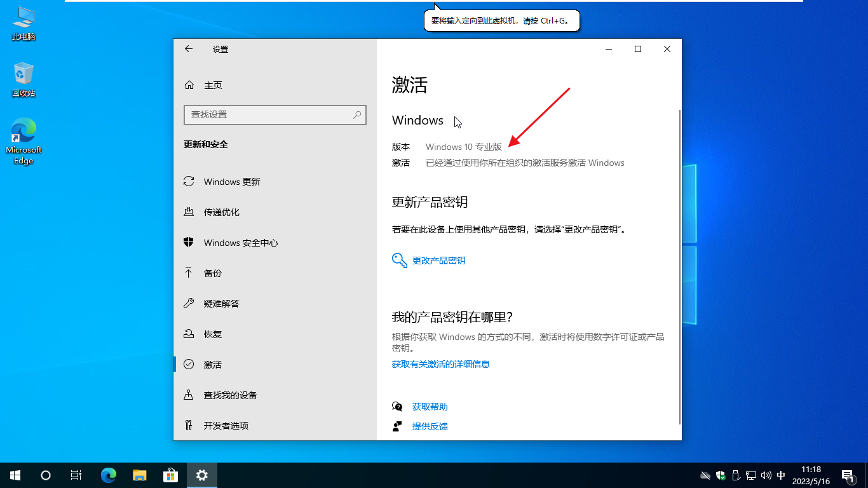Viewport: 868px width, 488px height.
Task: Open 获取有关激活的详细信息 link
Action: pos(441,364)
